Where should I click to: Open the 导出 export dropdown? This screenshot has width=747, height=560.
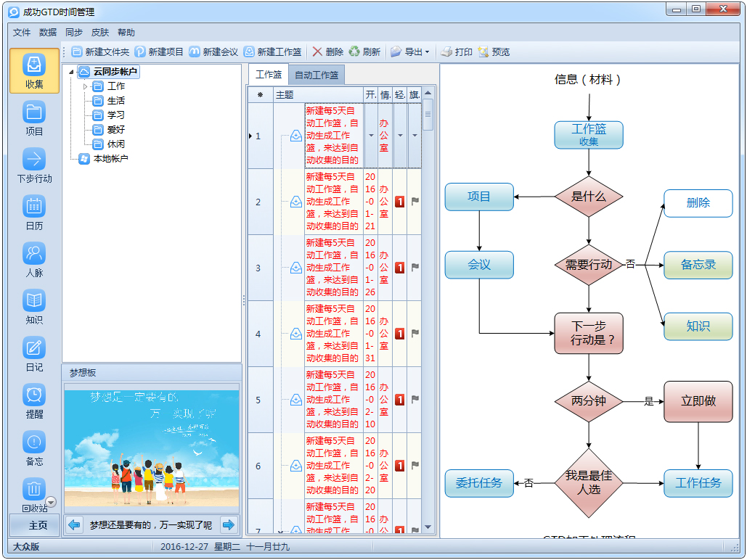coord(409,52)
